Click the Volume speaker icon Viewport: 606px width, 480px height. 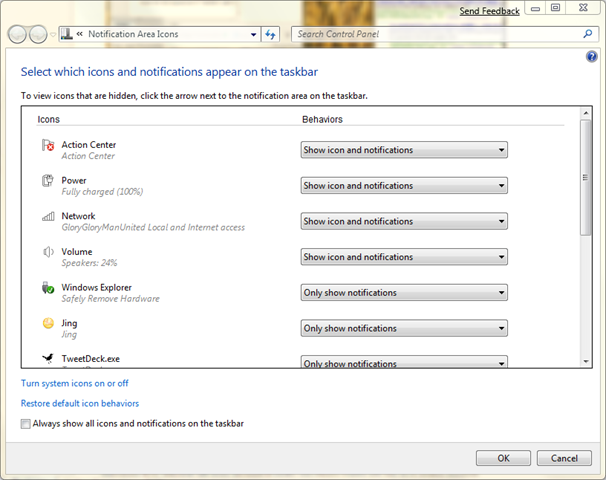[48, 252]
